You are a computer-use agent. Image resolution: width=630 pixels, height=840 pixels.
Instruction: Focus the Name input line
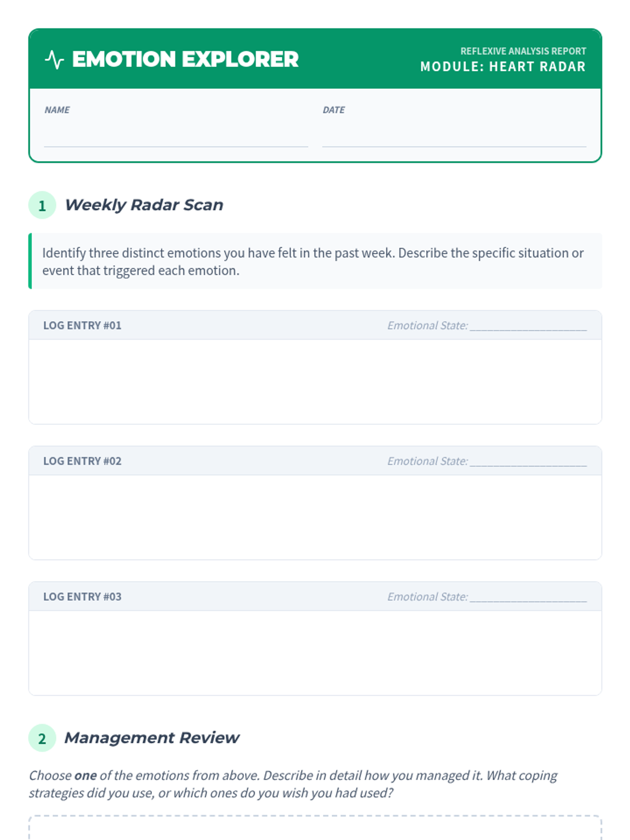176,138
